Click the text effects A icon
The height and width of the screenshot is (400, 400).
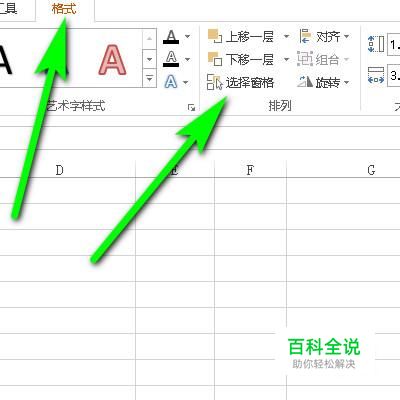pyautogui.click(x=171, y=82)
